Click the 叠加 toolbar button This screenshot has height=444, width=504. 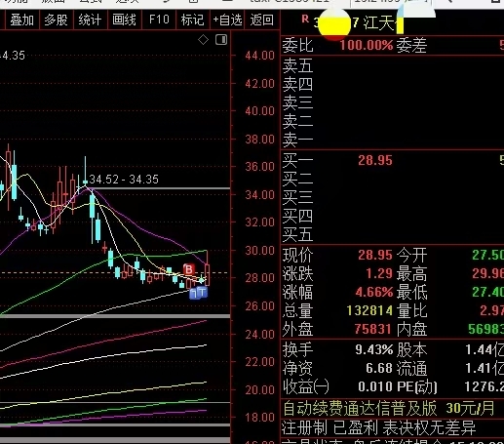21,20
